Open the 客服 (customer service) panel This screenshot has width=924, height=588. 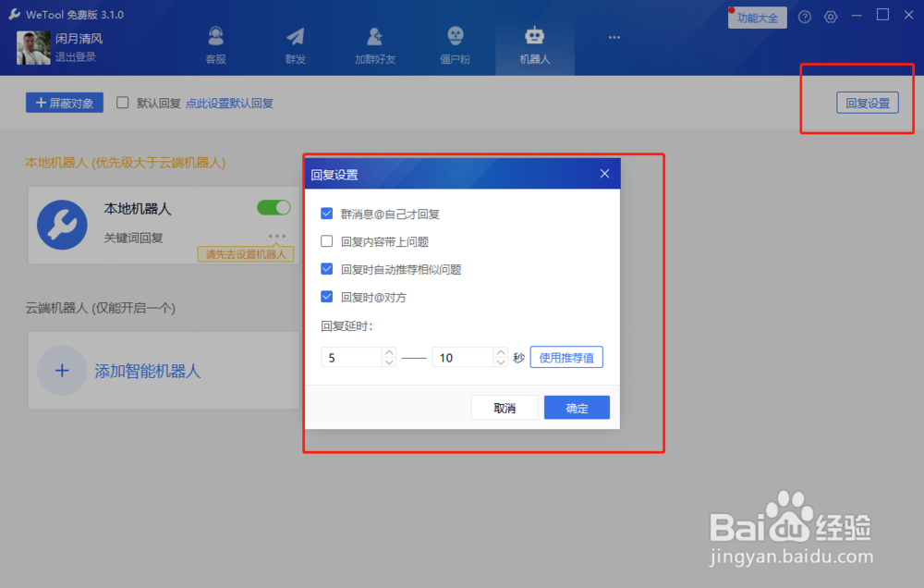215,42
